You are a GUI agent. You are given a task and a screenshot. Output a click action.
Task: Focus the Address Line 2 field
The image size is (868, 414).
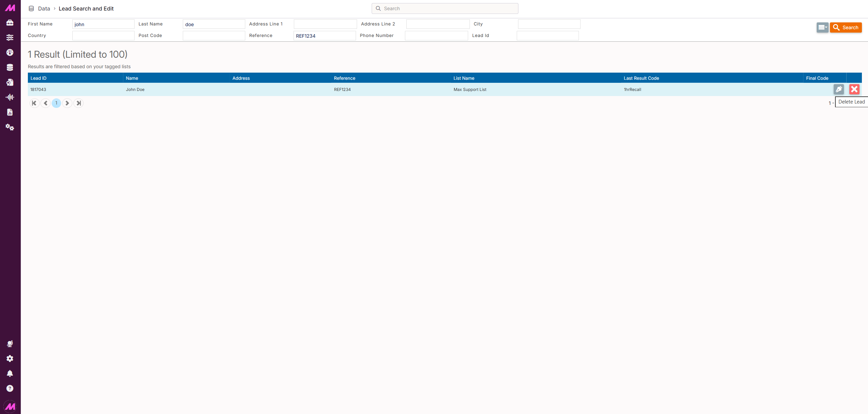[x=438, y=24]
